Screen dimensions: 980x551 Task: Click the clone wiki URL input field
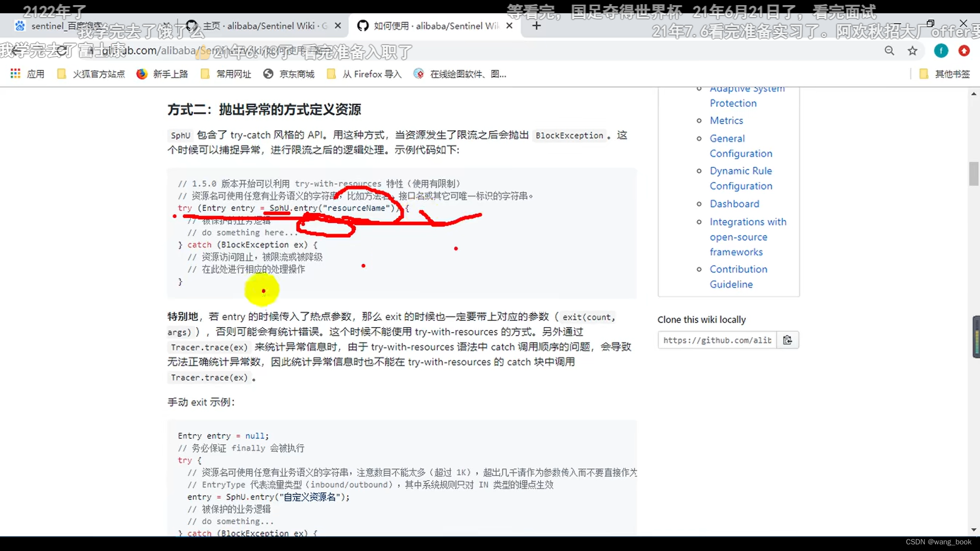click(717, 340)
